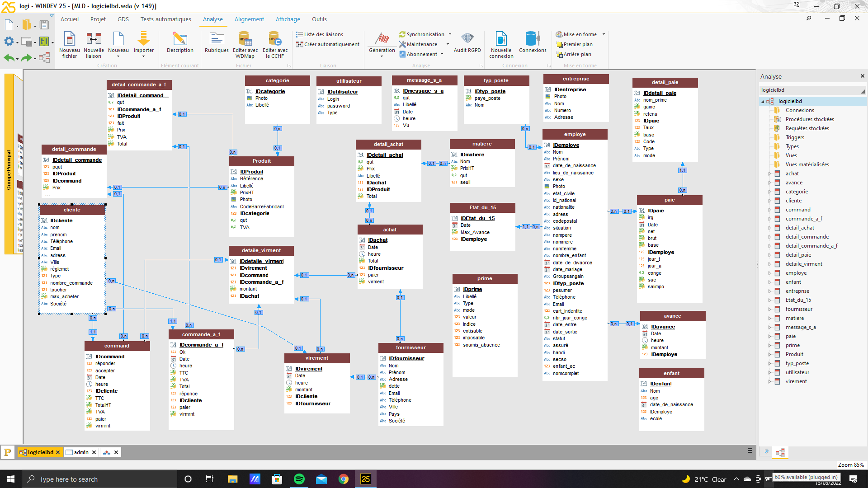Open Chrome from the taskbar

coord(344,479)
